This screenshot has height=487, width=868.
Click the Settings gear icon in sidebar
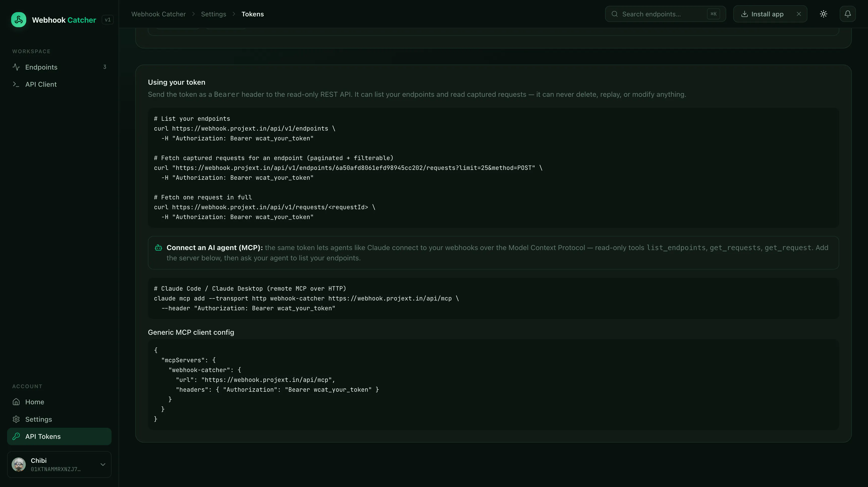16,419
